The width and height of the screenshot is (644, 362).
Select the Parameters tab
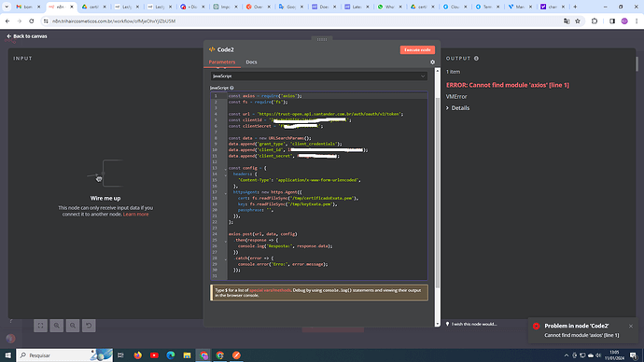click(222, 62)
